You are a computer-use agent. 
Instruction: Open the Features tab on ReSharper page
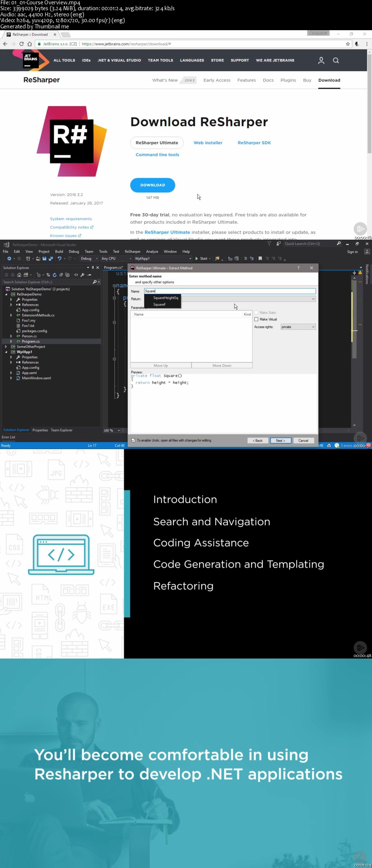[247, 80]
